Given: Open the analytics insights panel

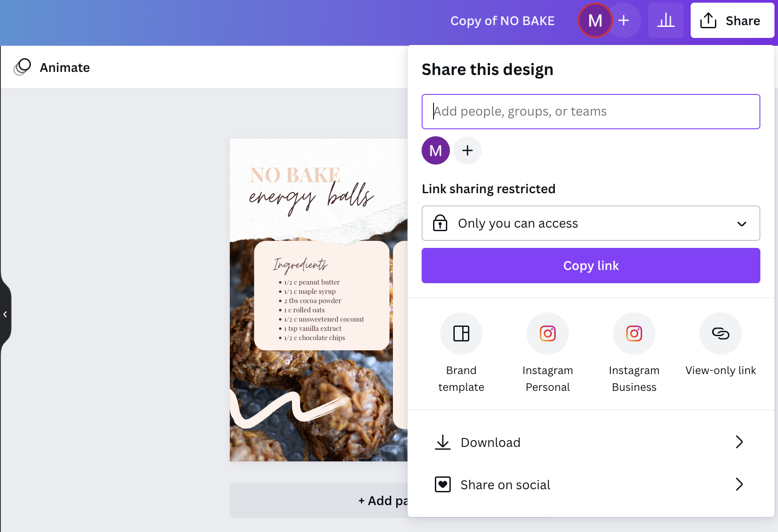Looking at the screenshot, I should coord(666,20).
